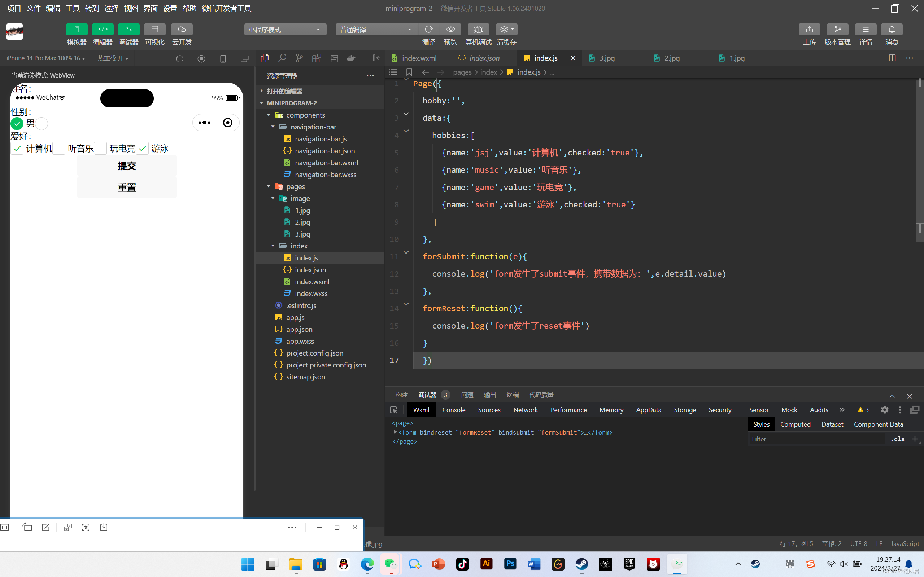Open the search icon in the explorer sidebar
924x577 pixels.
pyautogui.click(x=282, y=58)
